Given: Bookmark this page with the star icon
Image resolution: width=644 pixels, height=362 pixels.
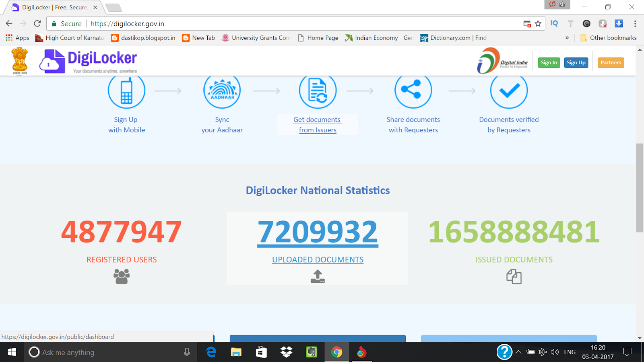Looking at the screenshot, I should click(538, 24).
